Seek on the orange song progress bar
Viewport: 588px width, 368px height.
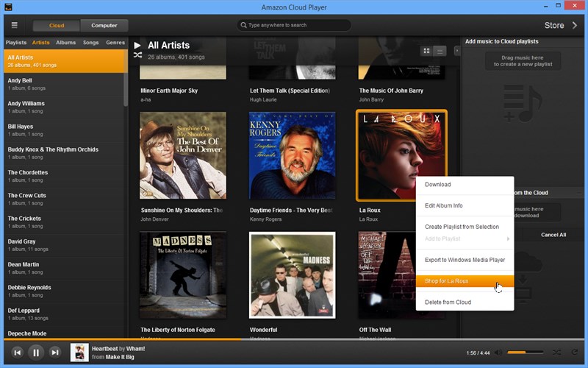coord(122,339)
